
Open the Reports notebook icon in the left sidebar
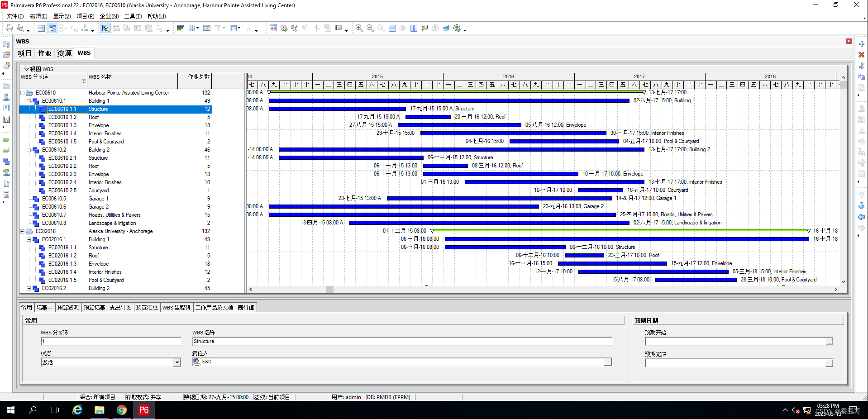[x=6, y=108]
